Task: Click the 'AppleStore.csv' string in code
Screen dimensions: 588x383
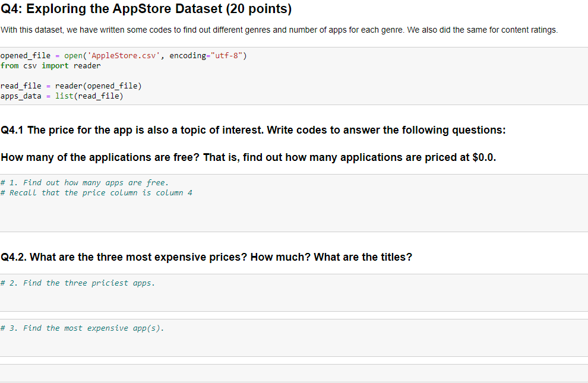Action: coord(124,56)
